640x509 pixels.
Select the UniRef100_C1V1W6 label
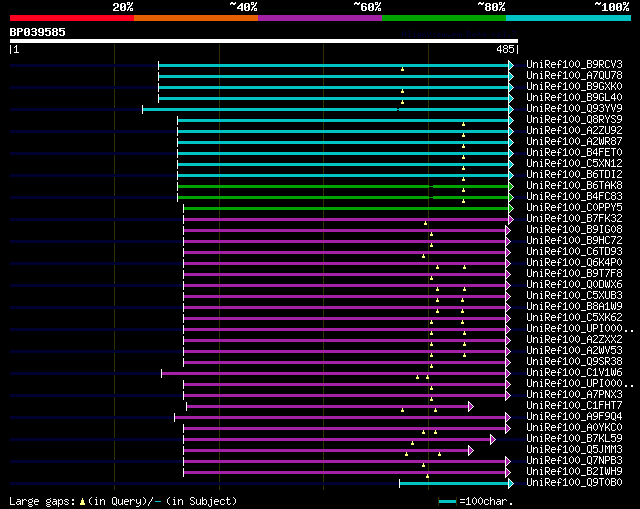click(574, 373)
